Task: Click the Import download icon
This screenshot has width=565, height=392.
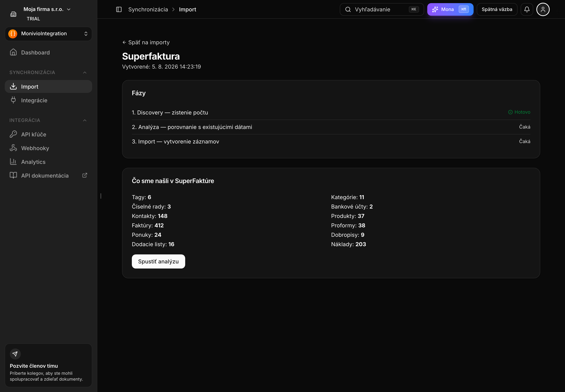Action: [13, 86]
